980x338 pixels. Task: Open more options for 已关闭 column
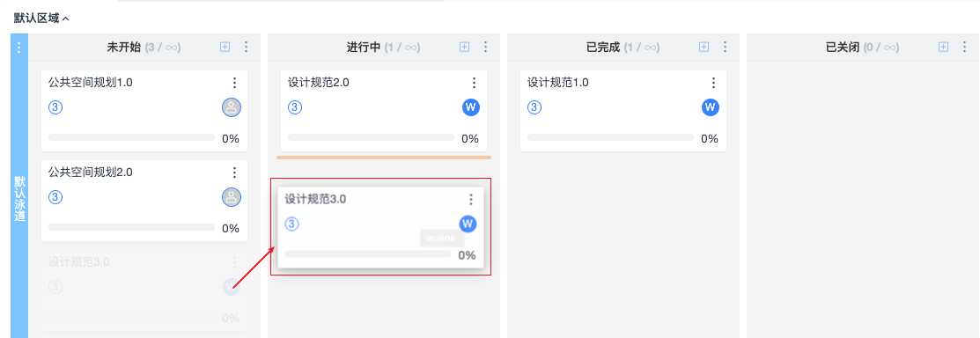pyautogui.click(x=964, y=47)
